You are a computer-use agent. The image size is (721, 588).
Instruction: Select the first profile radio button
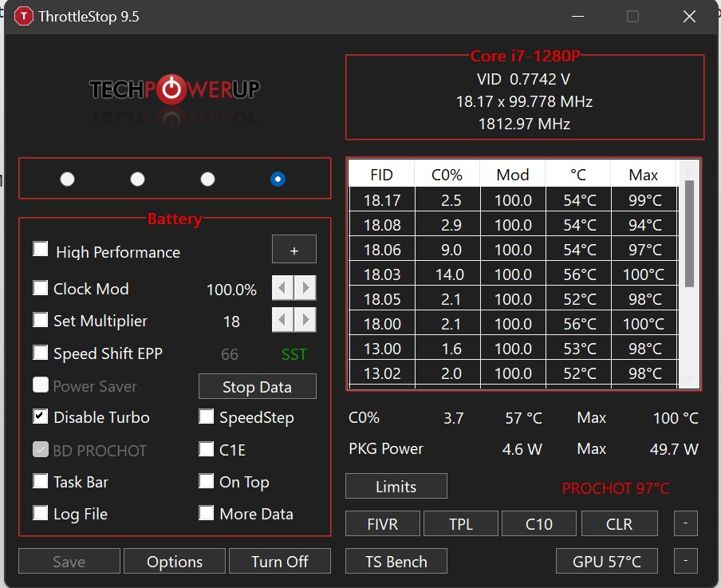pyautogui.click(x=67, y=179)
